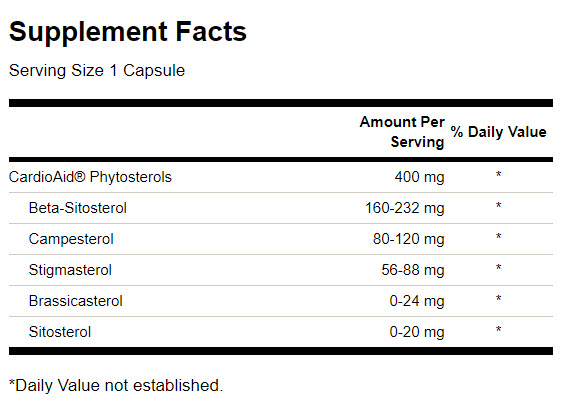Select the Sitosterol ingredient label
Viewport: 562px width, 414px height.
tap(60, 332)
